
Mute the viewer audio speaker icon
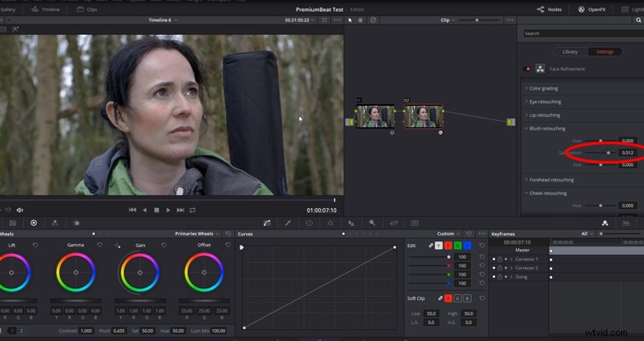pos(20,210)
